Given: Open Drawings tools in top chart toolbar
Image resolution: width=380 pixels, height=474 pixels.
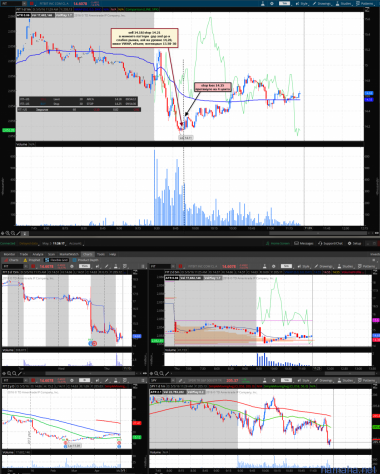Looking at the screenshot, I should point(322,3).
